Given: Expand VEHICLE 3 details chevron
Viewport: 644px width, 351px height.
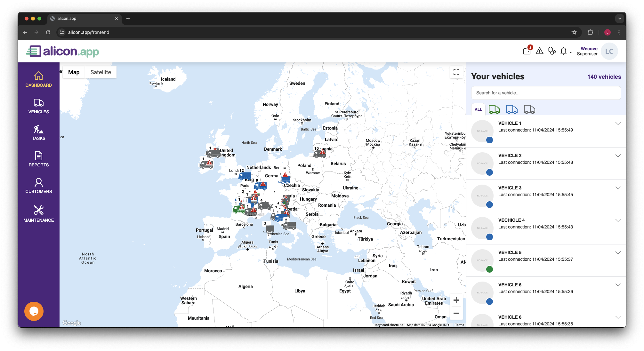Looking at the screenshot, I should (x=618, y=188).
